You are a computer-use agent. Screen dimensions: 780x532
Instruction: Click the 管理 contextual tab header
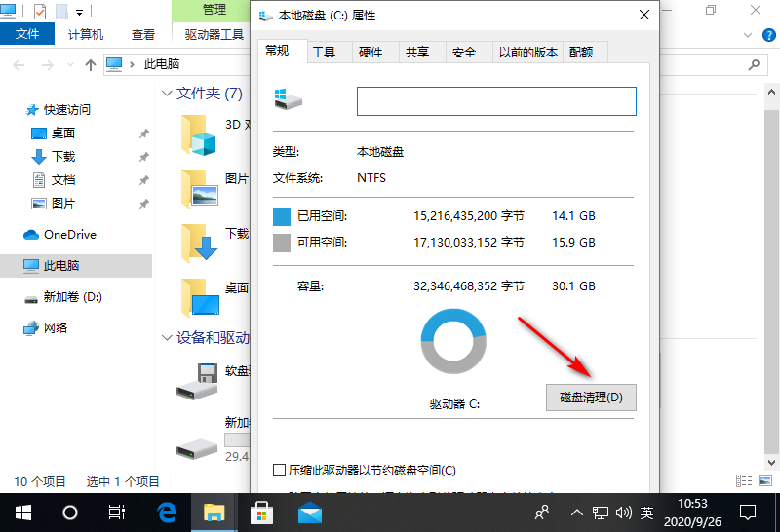(x=214, y=10)
